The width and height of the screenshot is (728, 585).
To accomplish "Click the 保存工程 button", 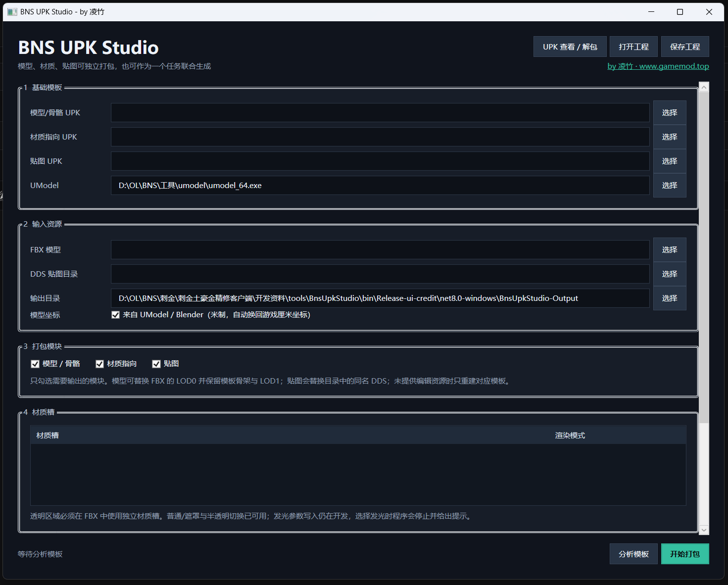I will tap(685, 47).
